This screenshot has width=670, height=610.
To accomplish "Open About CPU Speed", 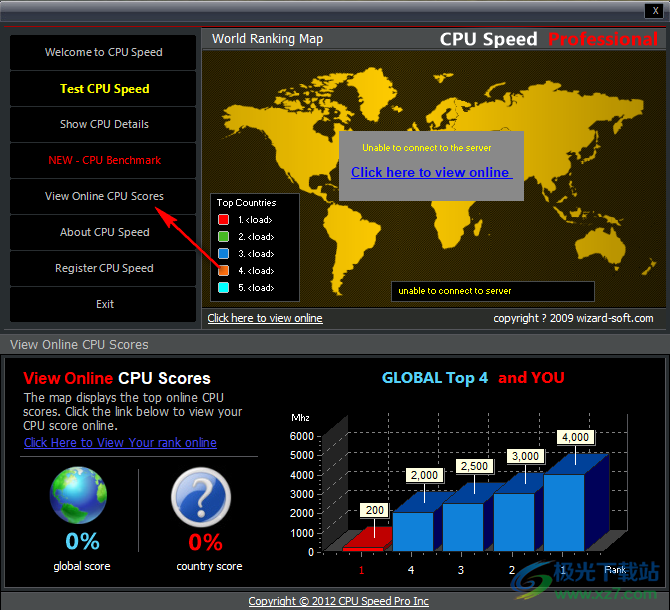I will (x=103, y=232).
